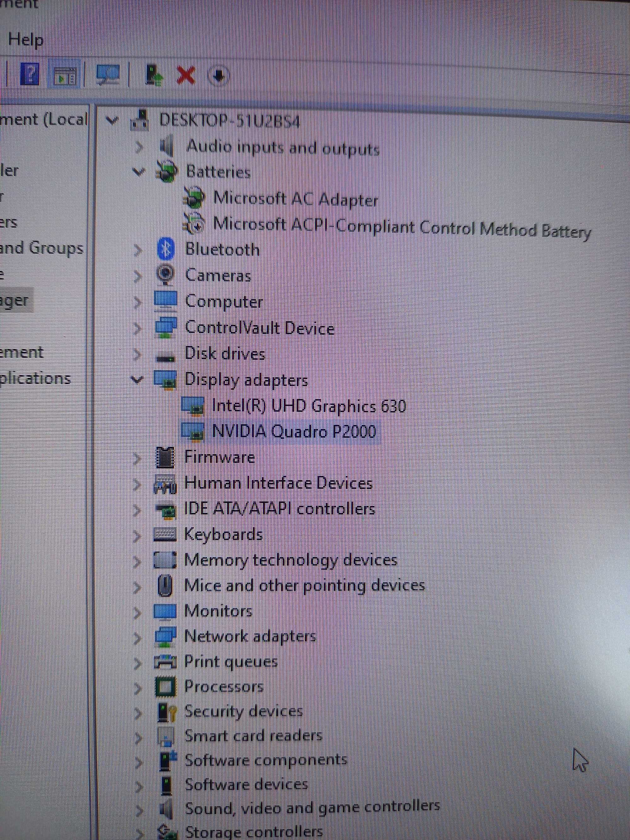Expand Audio inputs and outputs
The height and width of the screenshot is (840, 630).
click(139, 147)
